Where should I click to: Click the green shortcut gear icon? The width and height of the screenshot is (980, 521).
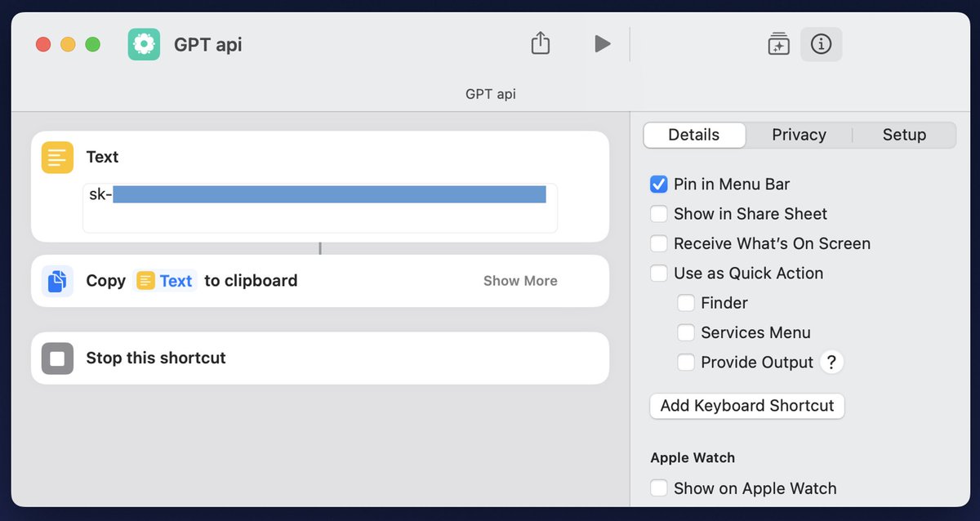point(144,44)
